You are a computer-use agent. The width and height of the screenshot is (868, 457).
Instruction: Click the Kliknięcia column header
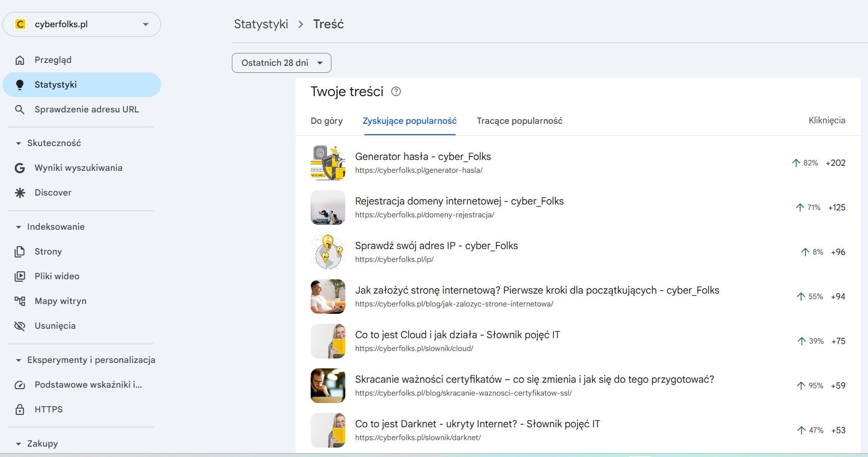pyautogui.click(x=827, y=120)
